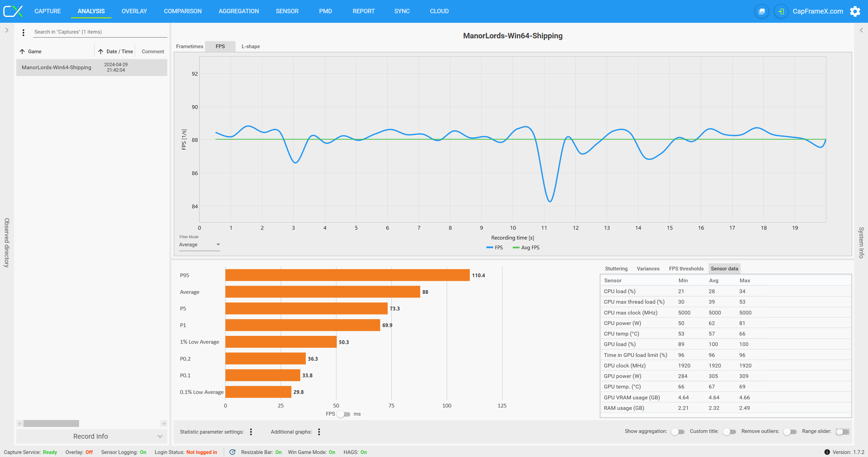Open Additional graphs three-dot menu
Image resolution: width=868 pixels, height=457 pixels.
pos(319,432)
